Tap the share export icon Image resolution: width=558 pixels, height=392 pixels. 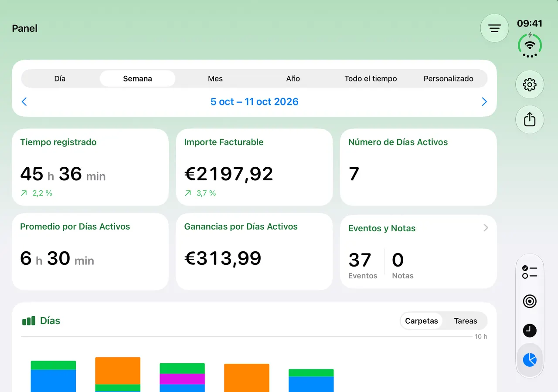coord(530,119)
